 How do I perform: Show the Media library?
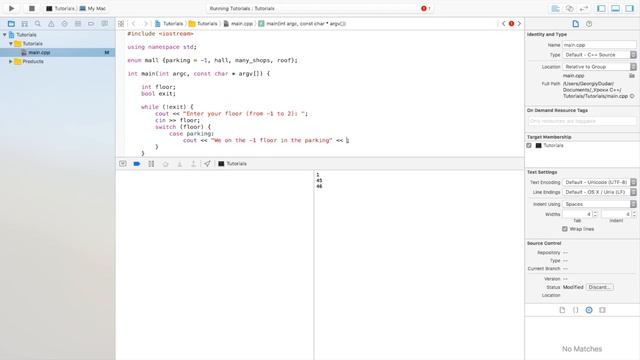coord(602,310)
